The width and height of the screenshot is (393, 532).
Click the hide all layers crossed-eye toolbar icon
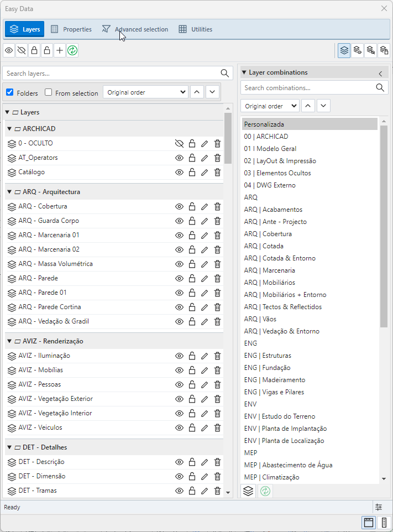click(x=22, y=50)
